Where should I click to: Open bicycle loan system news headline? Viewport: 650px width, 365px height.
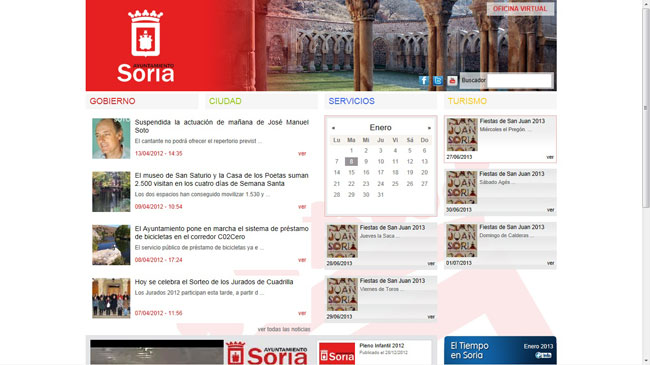point(221,233)
